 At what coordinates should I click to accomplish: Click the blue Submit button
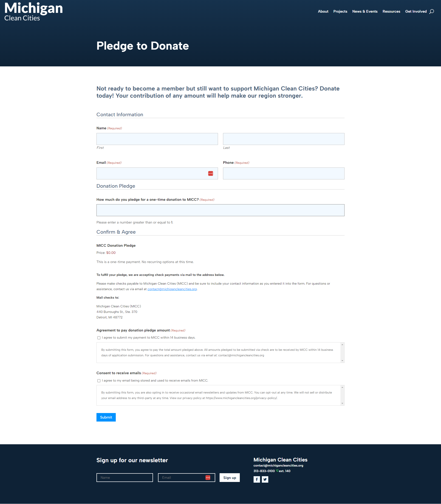[x=106, y=417]
